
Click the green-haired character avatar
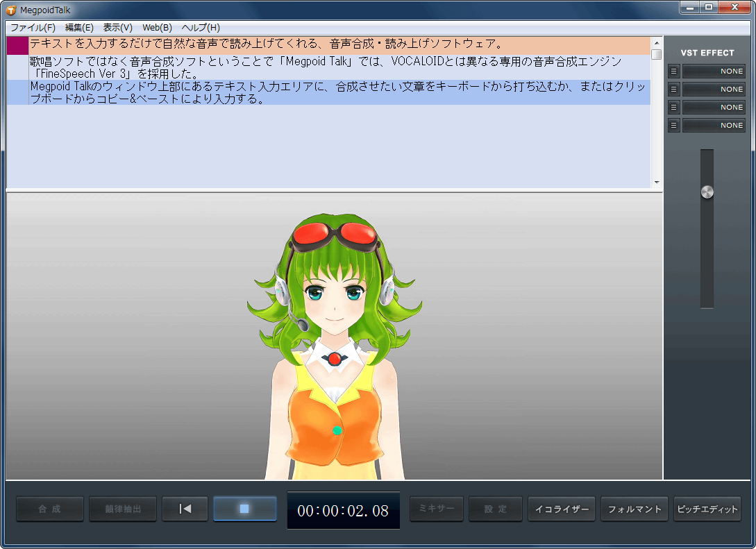tap(335, 346)
